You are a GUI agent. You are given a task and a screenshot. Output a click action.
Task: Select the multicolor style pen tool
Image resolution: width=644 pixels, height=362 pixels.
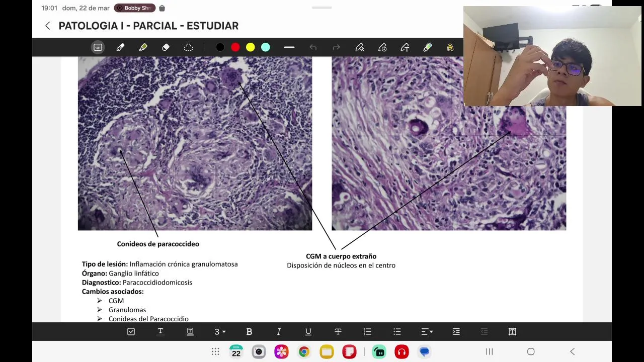pyautogui.click(x=428, y=47)
